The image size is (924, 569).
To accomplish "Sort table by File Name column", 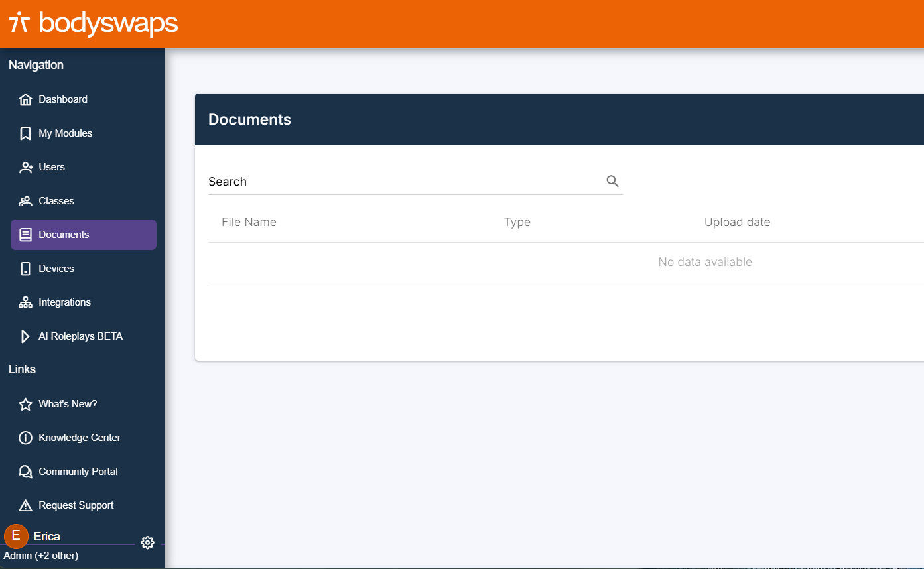I will pyautogui.click(x=249, y=221).
